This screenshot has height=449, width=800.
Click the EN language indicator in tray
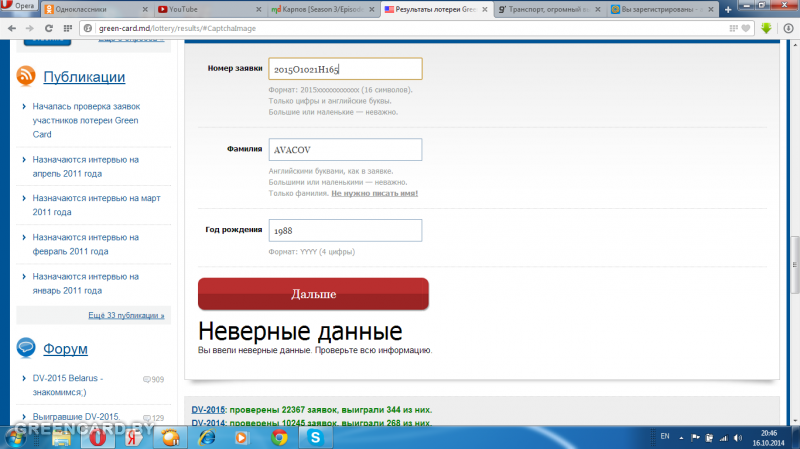[x=665, y=437]
